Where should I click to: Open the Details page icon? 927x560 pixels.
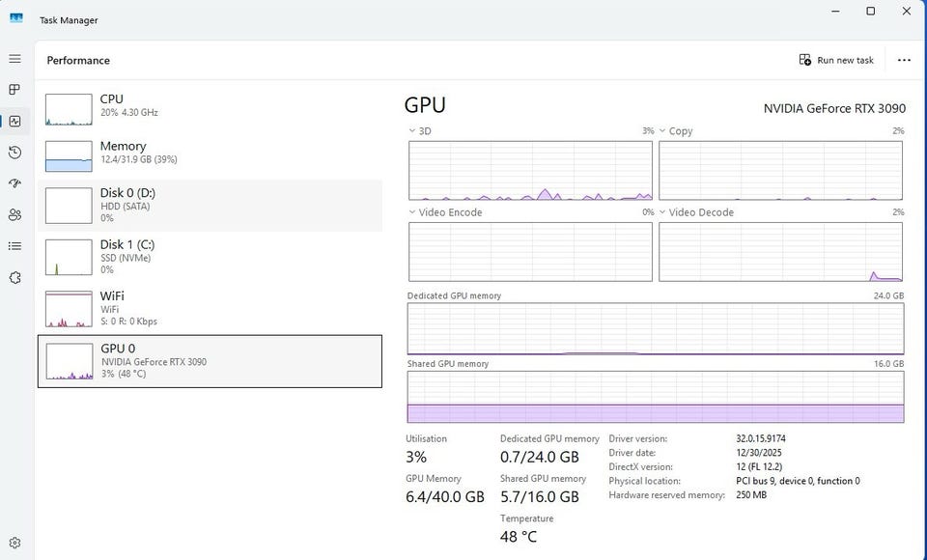14,246
